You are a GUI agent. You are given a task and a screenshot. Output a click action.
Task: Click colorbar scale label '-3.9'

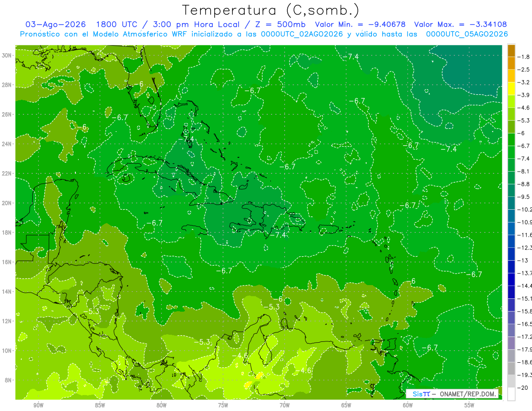524,95
